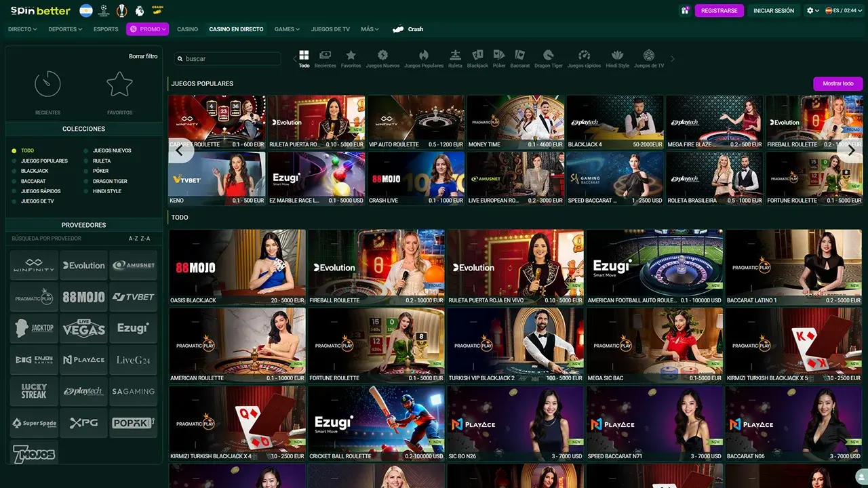Click the Borrar filtro link

(x=143, y=56)
